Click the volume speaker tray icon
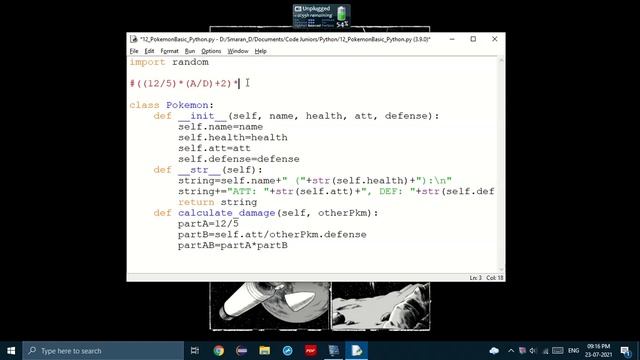The height and width of the screenshot is (360, 640). (x=533, y=351)
